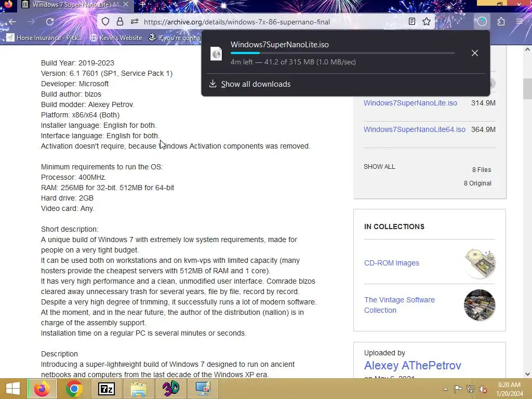Click Show all downloads
This screenshot has height=399, width=532.
[x=256, y=84]
